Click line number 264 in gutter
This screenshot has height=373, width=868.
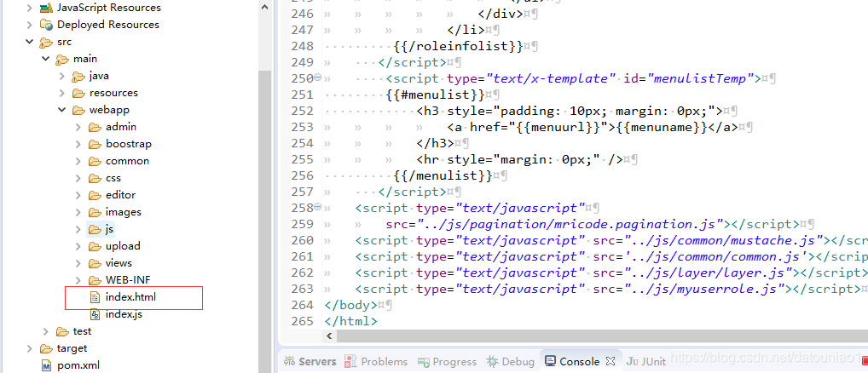click(x=304, y=306)
